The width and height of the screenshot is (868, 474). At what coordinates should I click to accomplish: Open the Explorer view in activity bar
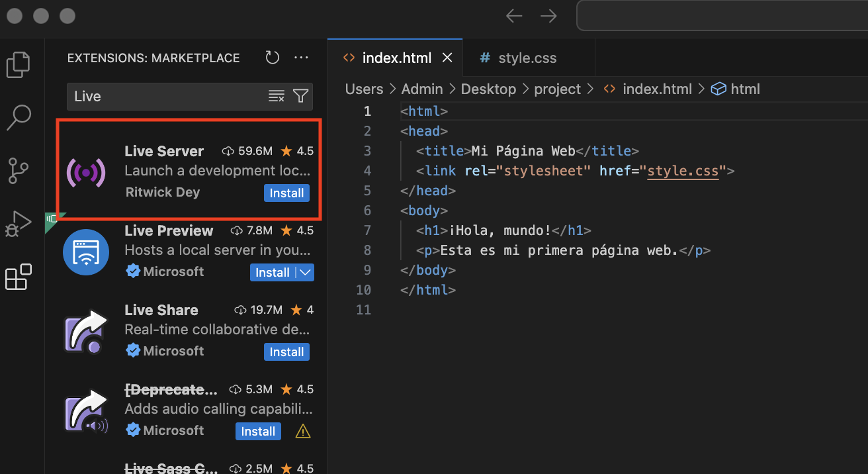pos(19,64)
